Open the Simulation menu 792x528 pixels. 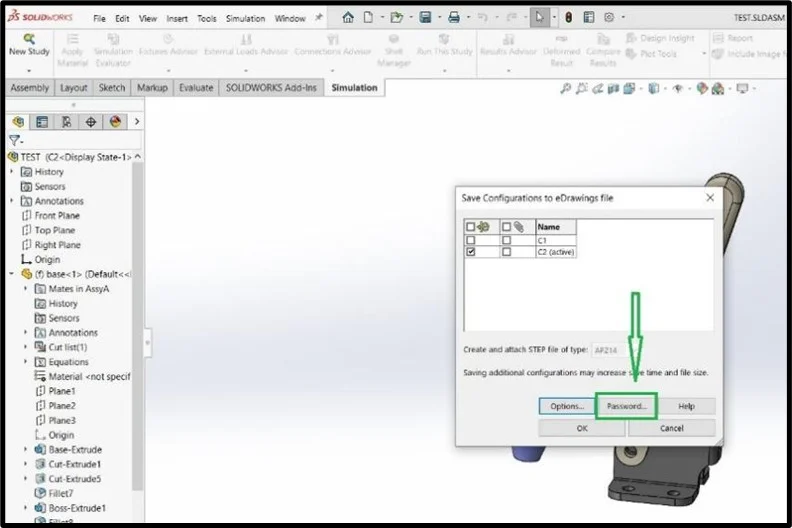click(245, 18)
